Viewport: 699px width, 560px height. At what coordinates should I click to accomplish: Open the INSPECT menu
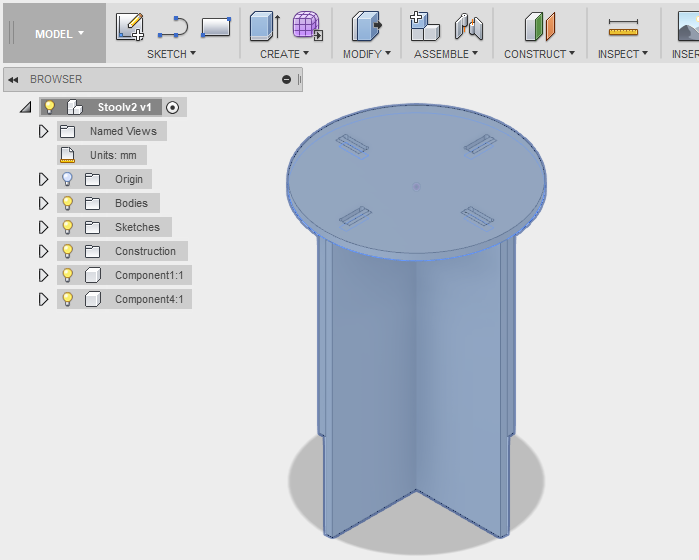(623, 54)
